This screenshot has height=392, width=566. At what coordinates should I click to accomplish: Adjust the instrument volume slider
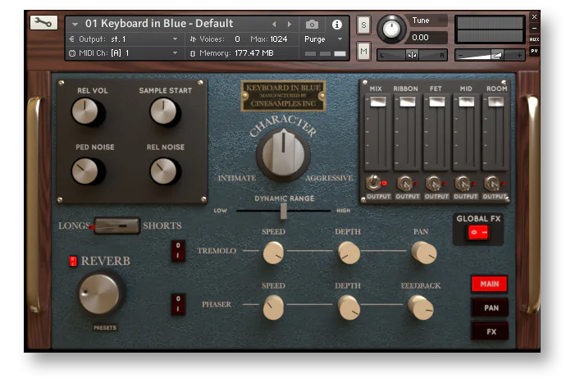tap(490, 55)
